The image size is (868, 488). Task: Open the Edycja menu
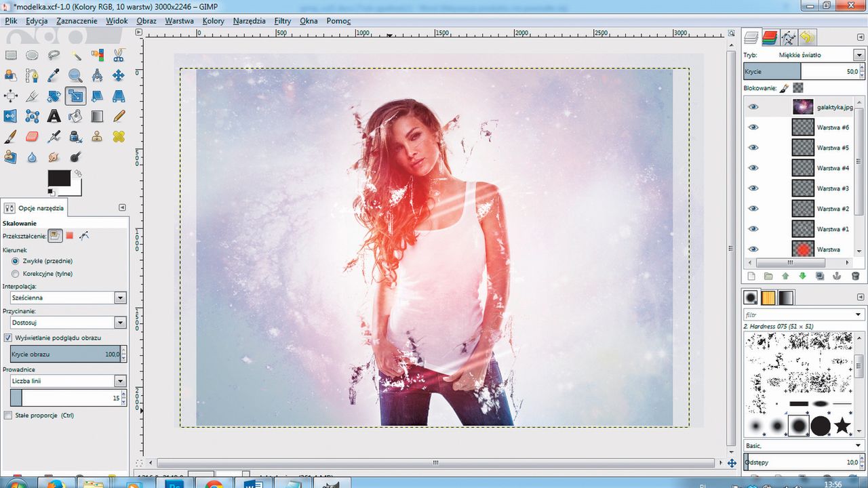(37, 21)
